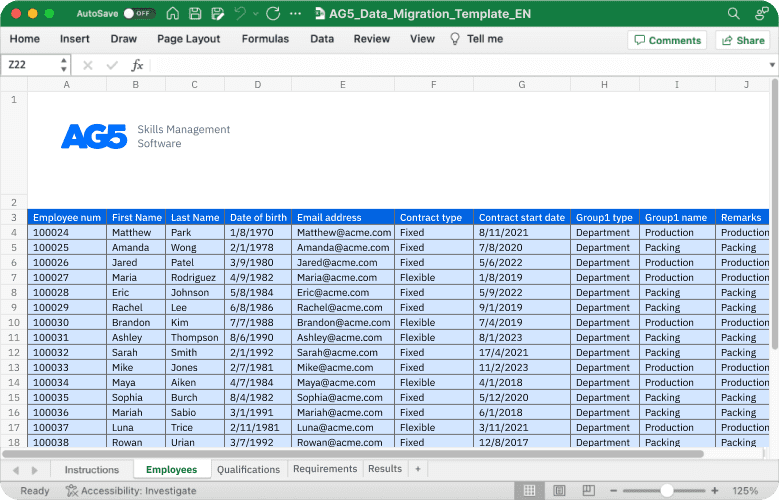Viewport: 779px width, 500px height.
Task: Switch to Normal view icon
Action: [530, 491]
